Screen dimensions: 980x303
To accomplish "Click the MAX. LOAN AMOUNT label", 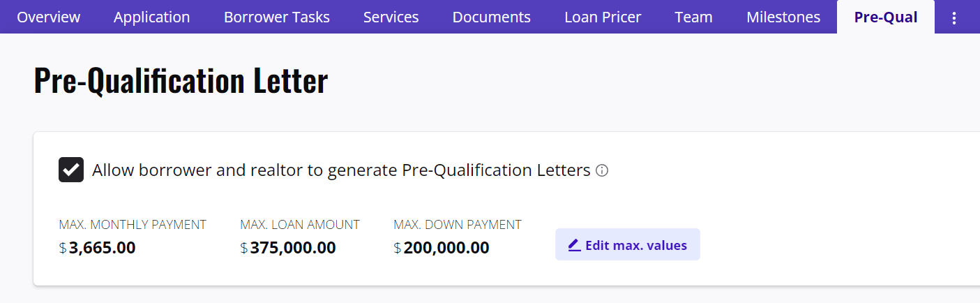I will click(x=300, y=225).
